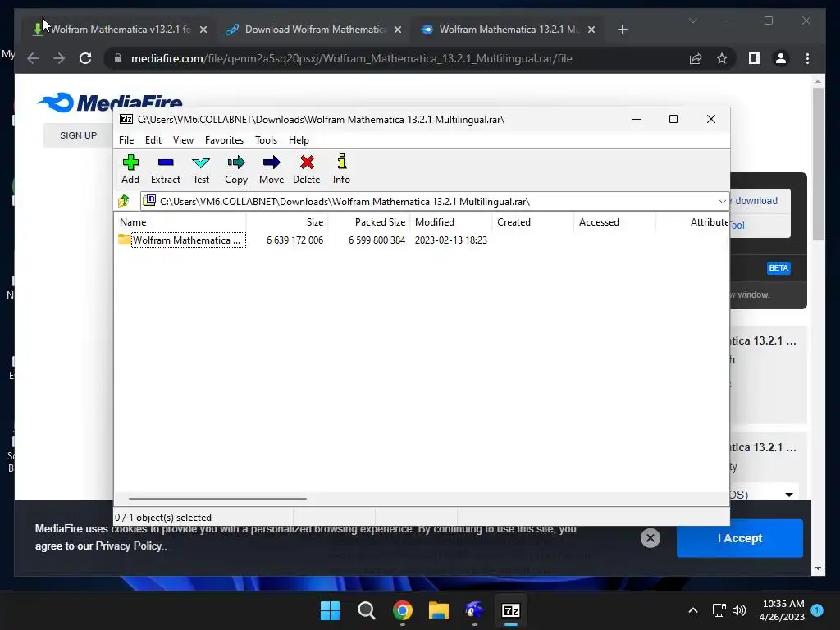Go up one folder level in 7-Zip

pyautogui.click(x=124, y=201)
